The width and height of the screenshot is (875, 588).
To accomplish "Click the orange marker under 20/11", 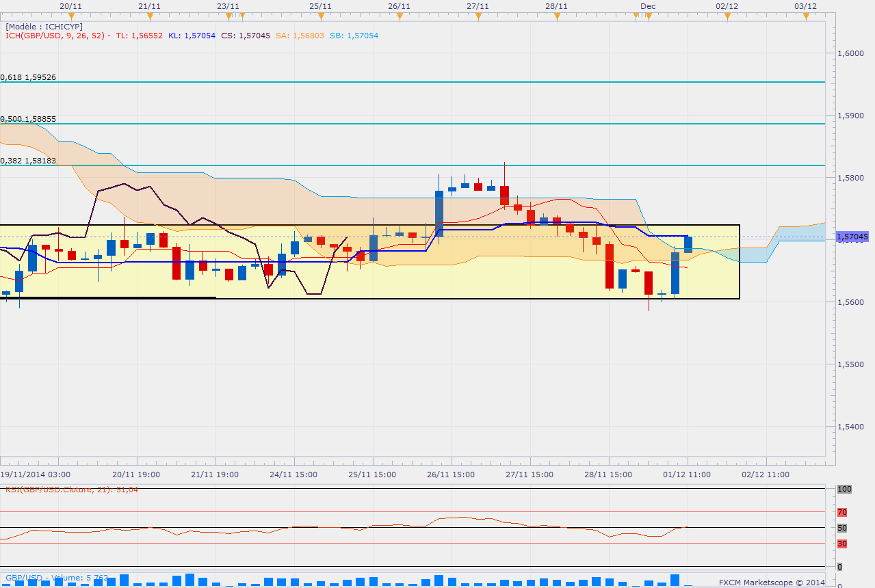I will point(72,16).
